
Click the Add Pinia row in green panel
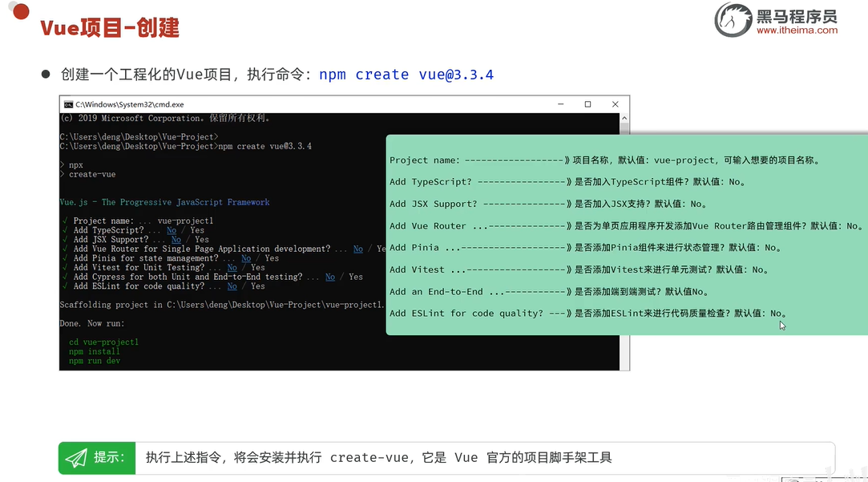(x=585, y=248)
